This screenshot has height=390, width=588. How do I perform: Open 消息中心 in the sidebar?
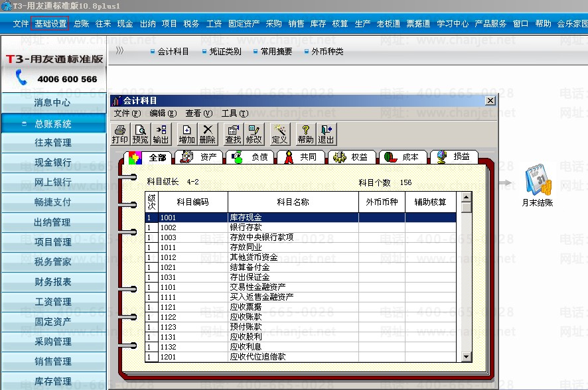coord(54,103)
